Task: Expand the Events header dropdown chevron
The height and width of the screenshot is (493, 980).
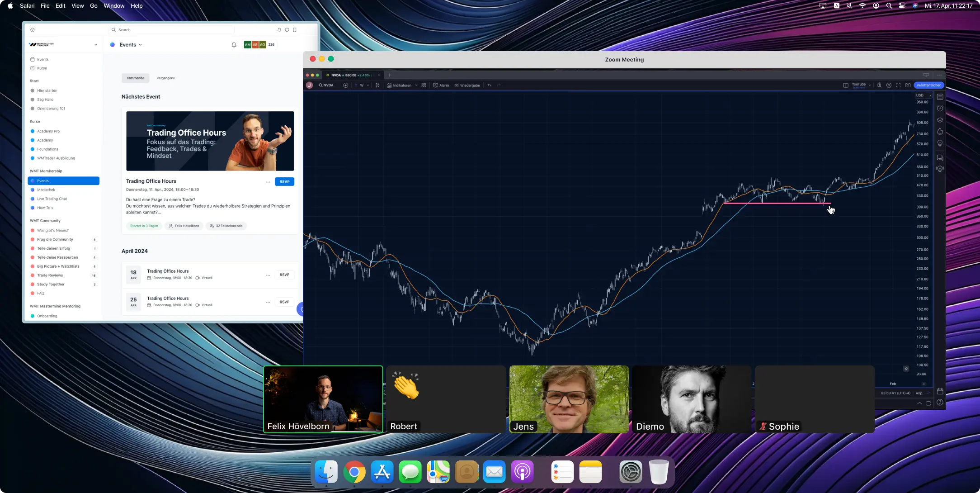Action: pyautogui.click(x=141, y=45)
